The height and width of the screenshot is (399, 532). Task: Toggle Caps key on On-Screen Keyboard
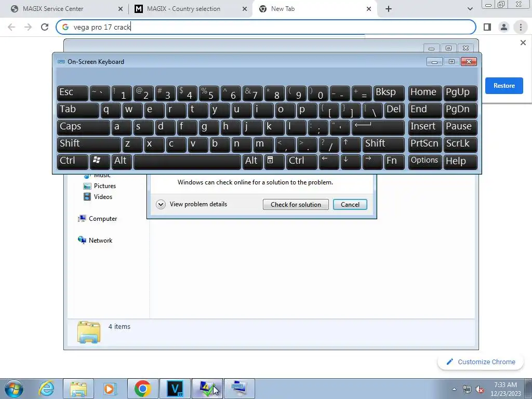84,127
